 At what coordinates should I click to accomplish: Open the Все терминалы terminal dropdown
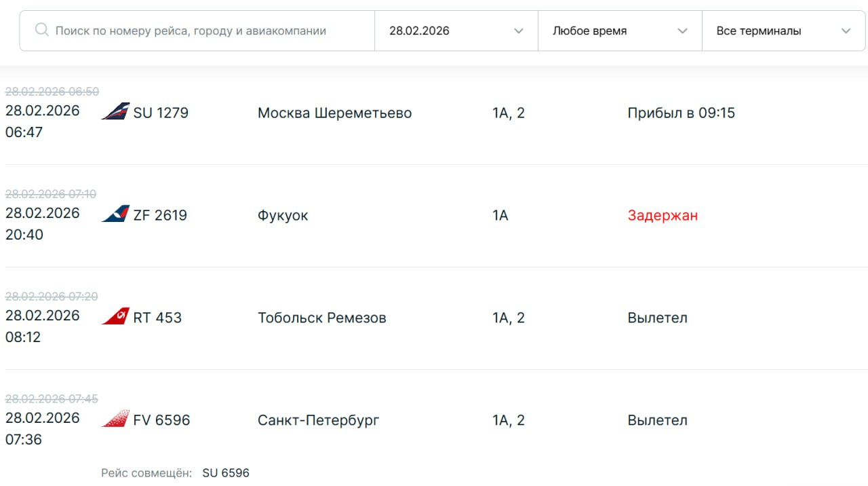[783, 31]
